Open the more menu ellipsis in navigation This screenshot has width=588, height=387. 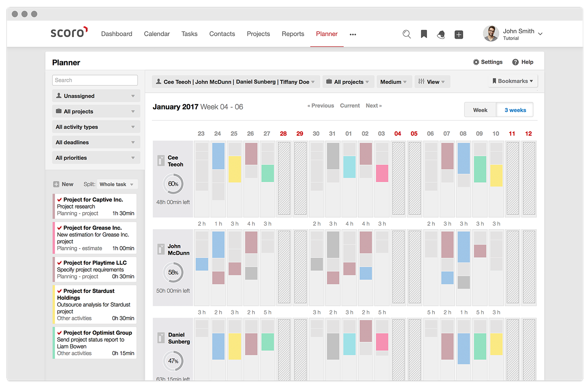(x=353, y=34)
